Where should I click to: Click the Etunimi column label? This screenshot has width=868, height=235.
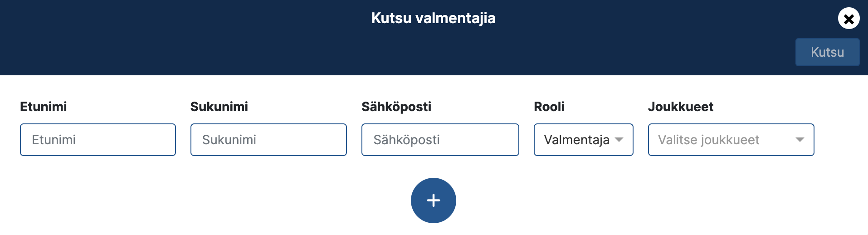click(x=44, y=107)
